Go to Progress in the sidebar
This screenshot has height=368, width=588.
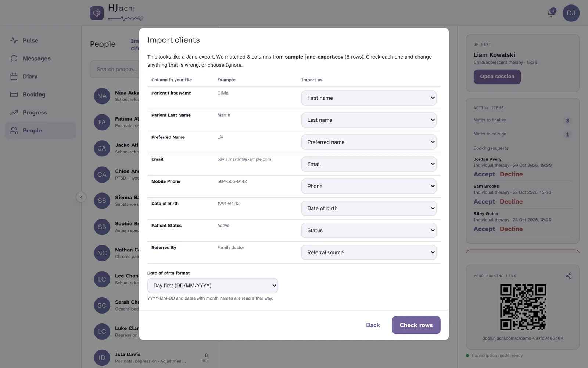click(40, 113)
